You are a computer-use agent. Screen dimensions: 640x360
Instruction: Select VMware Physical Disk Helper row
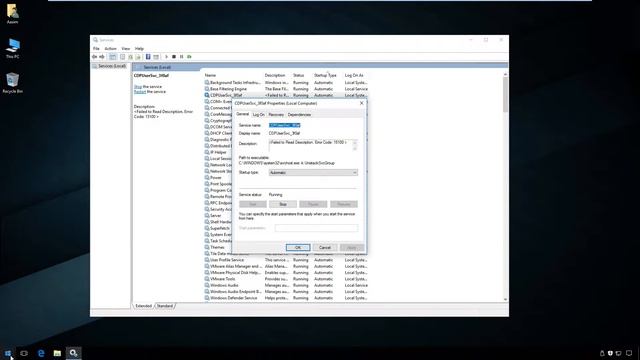point(286,273)
